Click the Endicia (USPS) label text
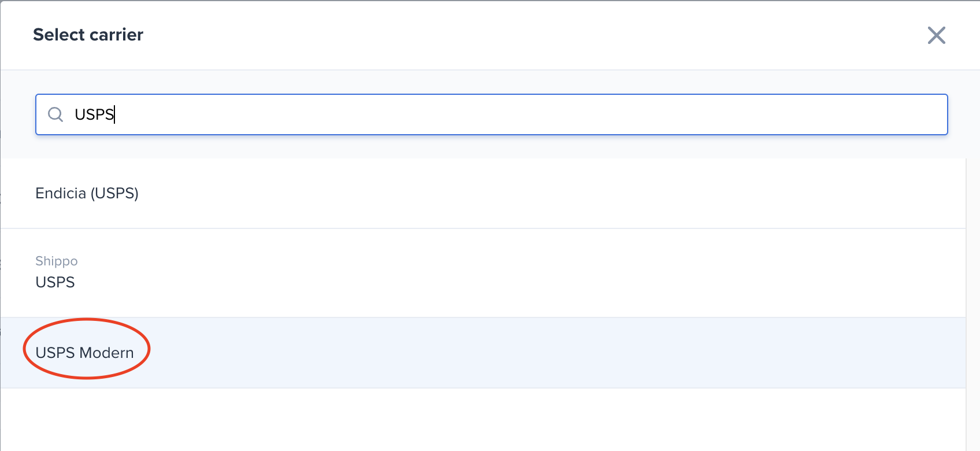The image size is (980, 451). (87, 193)
